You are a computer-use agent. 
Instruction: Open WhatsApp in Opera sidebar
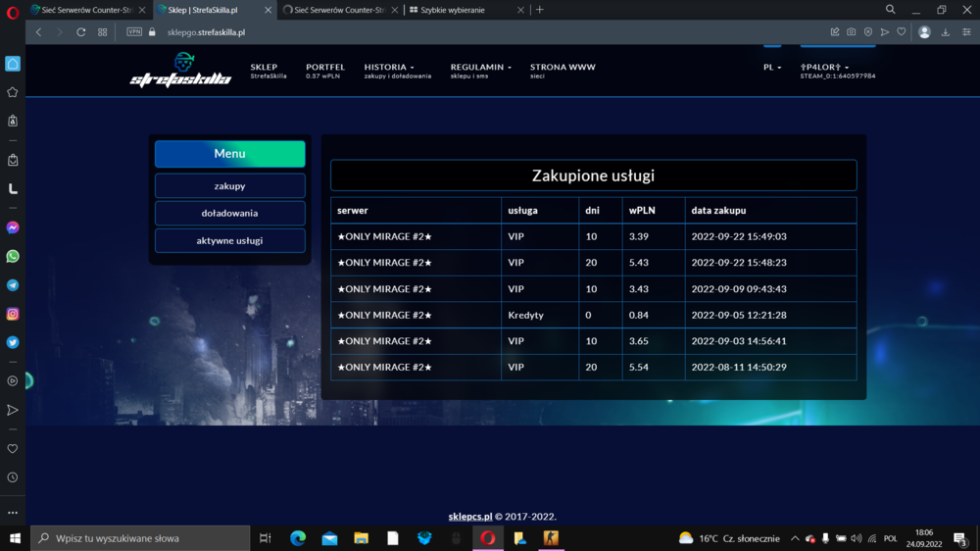coord(13,257)
